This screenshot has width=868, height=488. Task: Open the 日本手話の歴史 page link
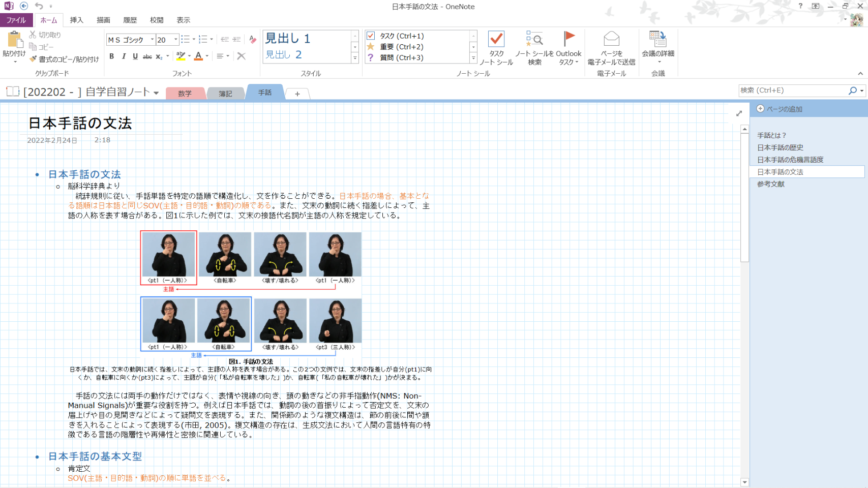(x=780, y=147)
